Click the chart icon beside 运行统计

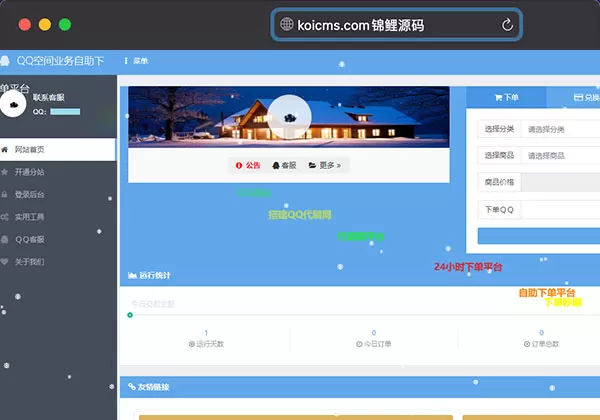pos(132,275)
